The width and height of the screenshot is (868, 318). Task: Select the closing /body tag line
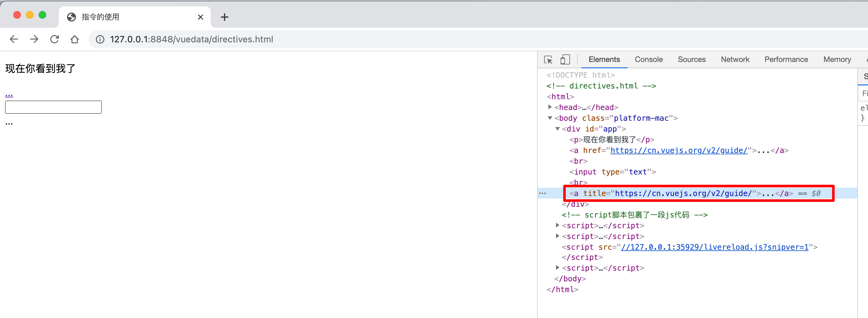[570, 278]
